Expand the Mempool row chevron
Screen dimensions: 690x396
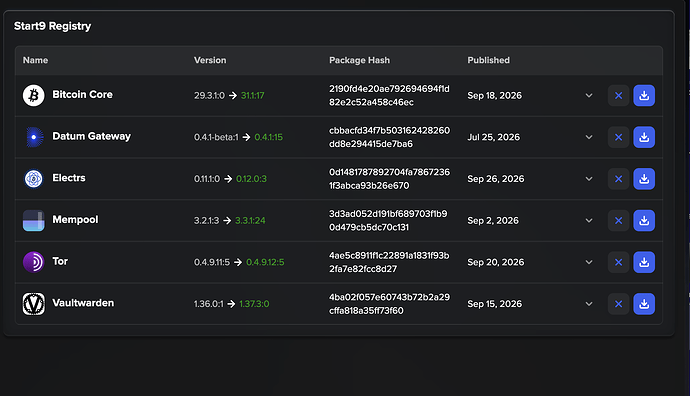[x=589, y=220]
